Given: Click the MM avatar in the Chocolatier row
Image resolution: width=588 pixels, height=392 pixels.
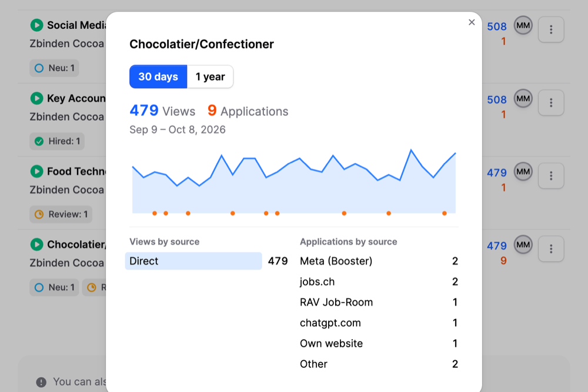Looking at the screenshot, I should 523,245.
